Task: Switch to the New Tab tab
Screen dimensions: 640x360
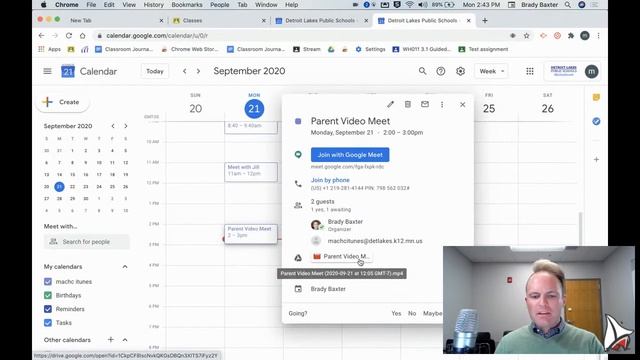Action: pyautogui.click(x=116, y=20)
